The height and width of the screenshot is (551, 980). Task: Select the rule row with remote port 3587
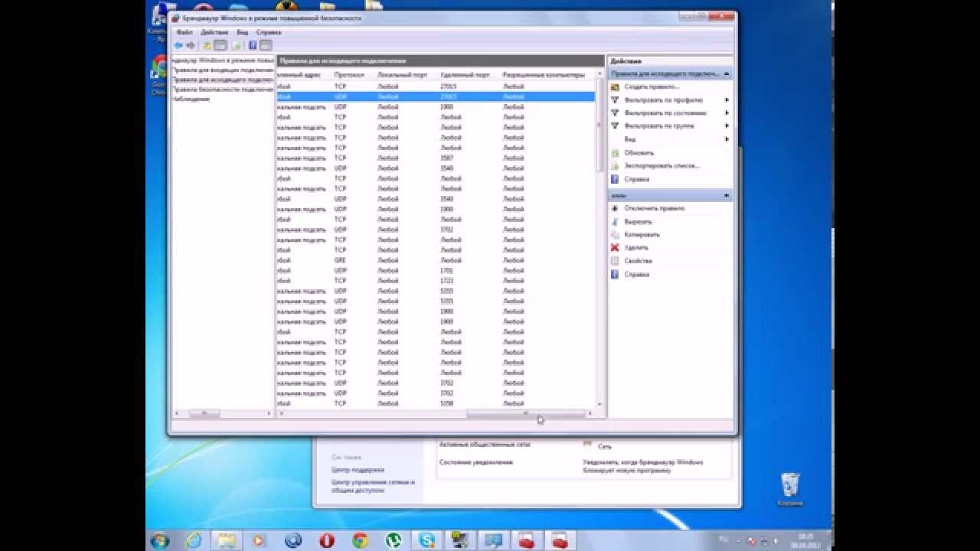click(436, 158)
